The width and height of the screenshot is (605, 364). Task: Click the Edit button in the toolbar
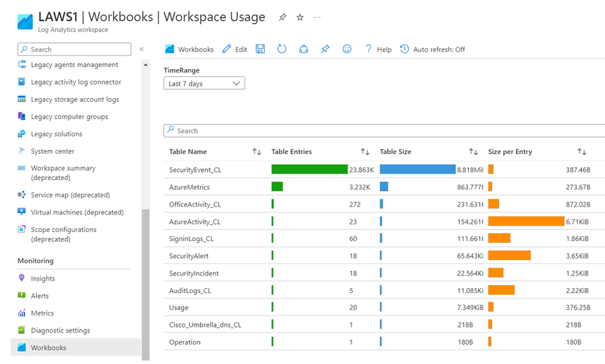pyautogui.click(x=234, y=49)
